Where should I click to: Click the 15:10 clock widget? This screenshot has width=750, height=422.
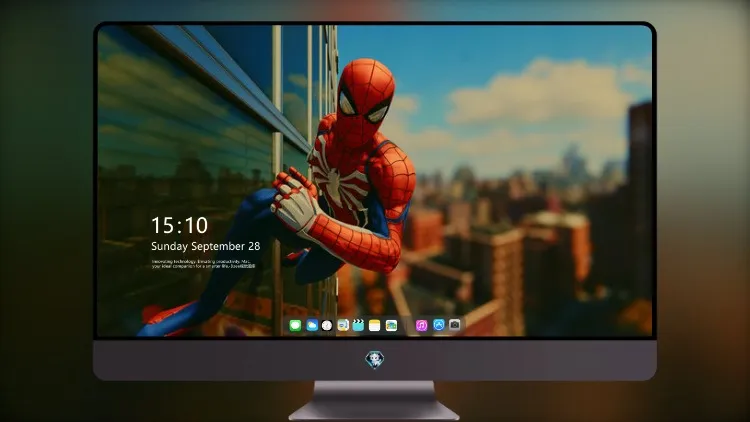tap(179, 225)
